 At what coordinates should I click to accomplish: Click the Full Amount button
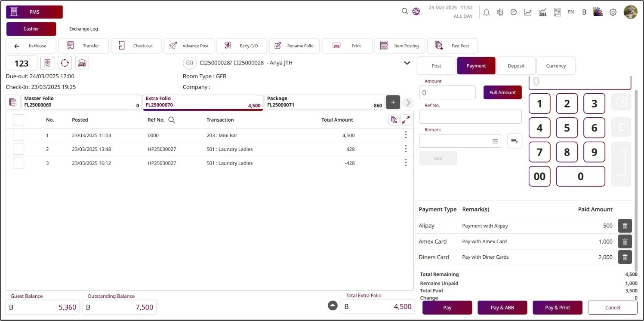coord(502,92)
